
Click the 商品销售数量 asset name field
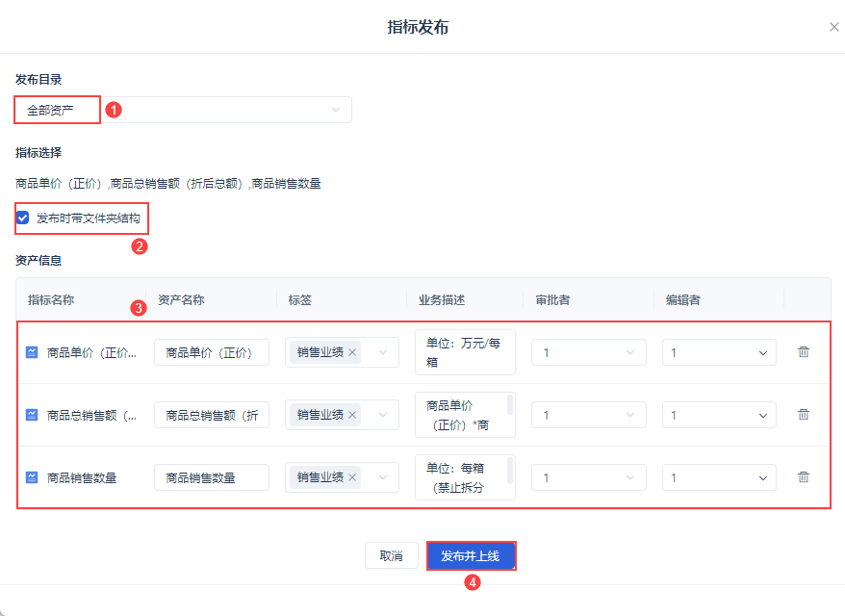coord(212,477)
